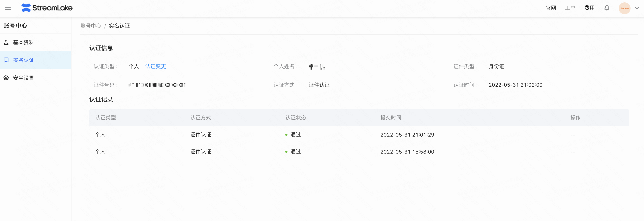This screenshot has width=644, height=221.
Task: Select the record submitted at 21:01:29
Action: (359, 135)
